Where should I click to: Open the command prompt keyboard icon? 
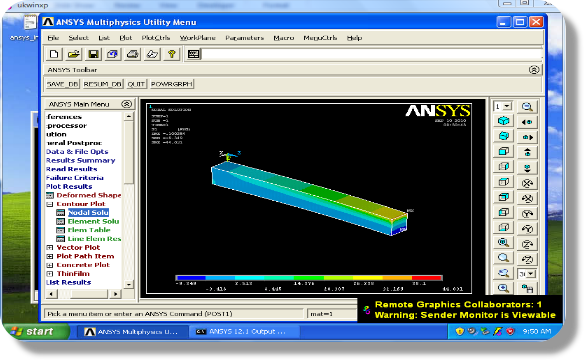pyautogui.click(x=193, y=54)
